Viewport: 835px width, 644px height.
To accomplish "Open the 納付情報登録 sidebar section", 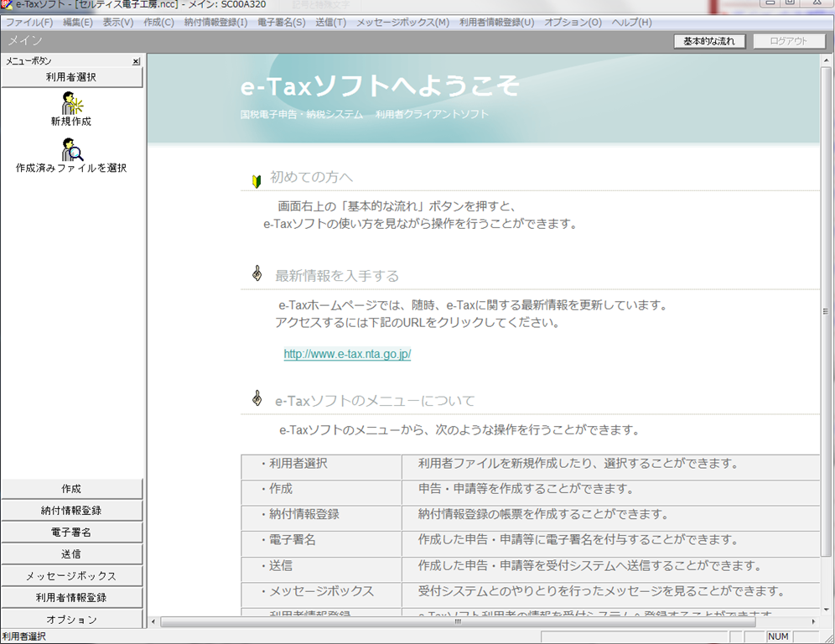I will [72, 511].
